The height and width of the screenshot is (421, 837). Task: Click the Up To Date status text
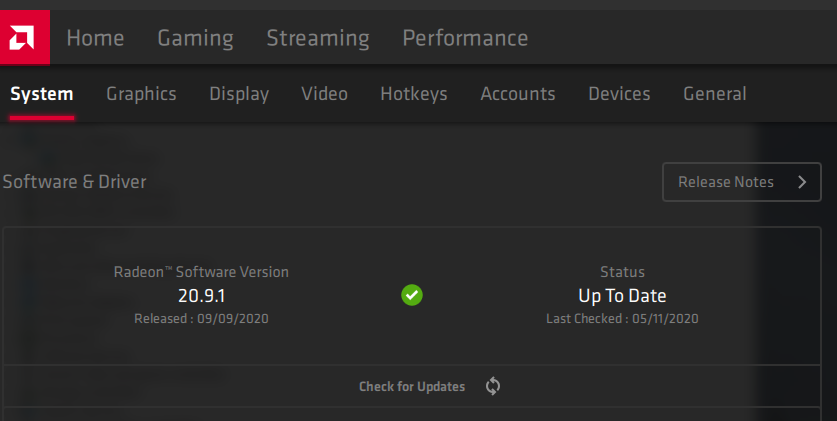click(622, 296)
